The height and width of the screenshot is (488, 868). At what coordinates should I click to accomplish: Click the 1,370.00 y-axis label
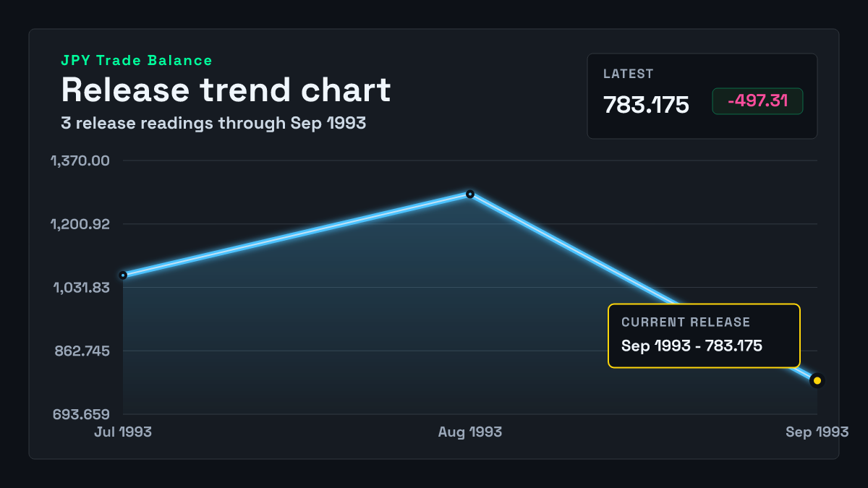80,160
